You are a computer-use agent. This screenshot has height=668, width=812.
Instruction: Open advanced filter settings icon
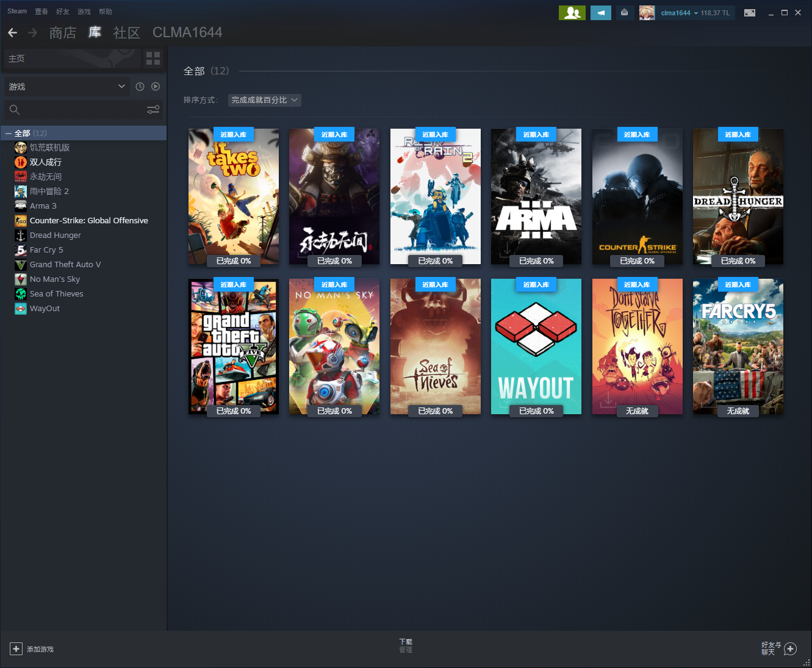tap(153, 109)
